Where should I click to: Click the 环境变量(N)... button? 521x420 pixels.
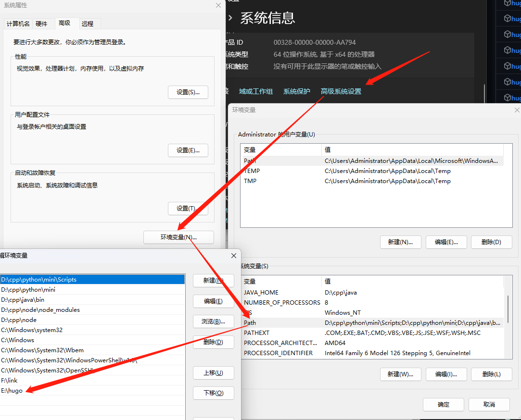[x=178, y=237]
